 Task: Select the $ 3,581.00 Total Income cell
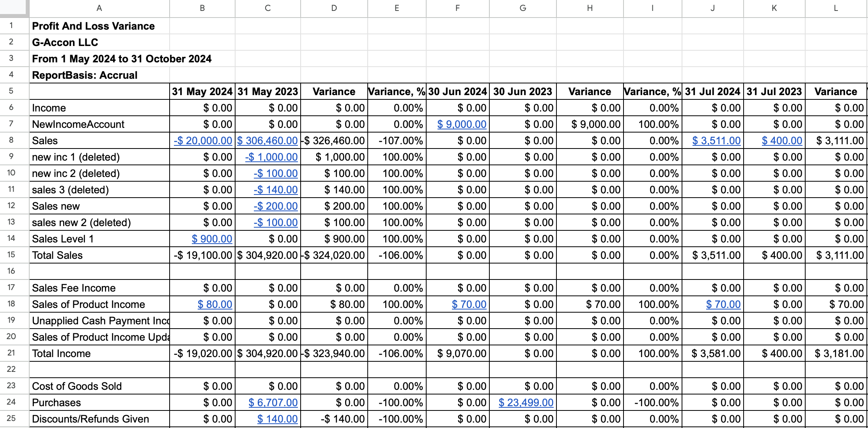pyautogui.click(x=713, y=353)
